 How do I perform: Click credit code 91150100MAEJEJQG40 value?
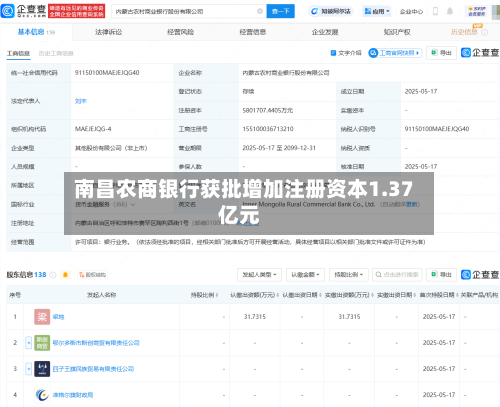tap(107, 73)
